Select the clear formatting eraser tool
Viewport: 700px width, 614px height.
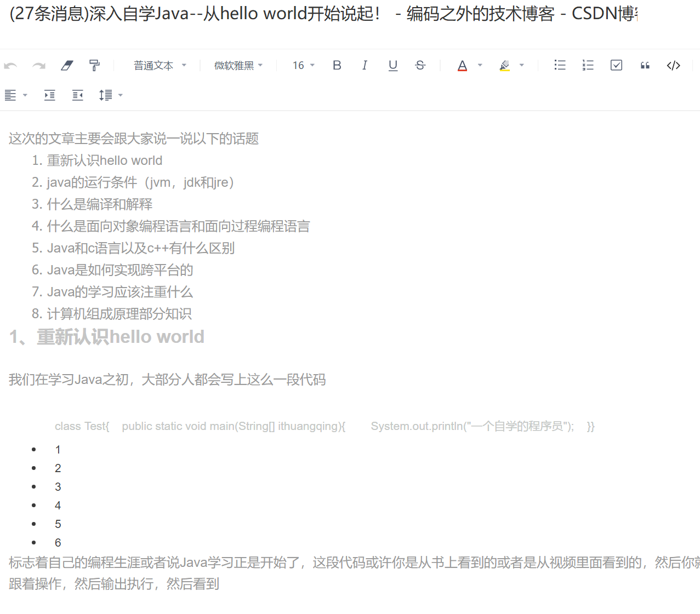(67, 65)
